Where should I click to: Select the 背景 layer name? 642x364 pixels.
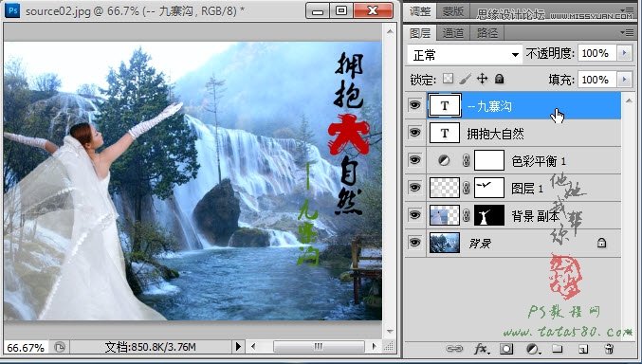coord(480,244)
